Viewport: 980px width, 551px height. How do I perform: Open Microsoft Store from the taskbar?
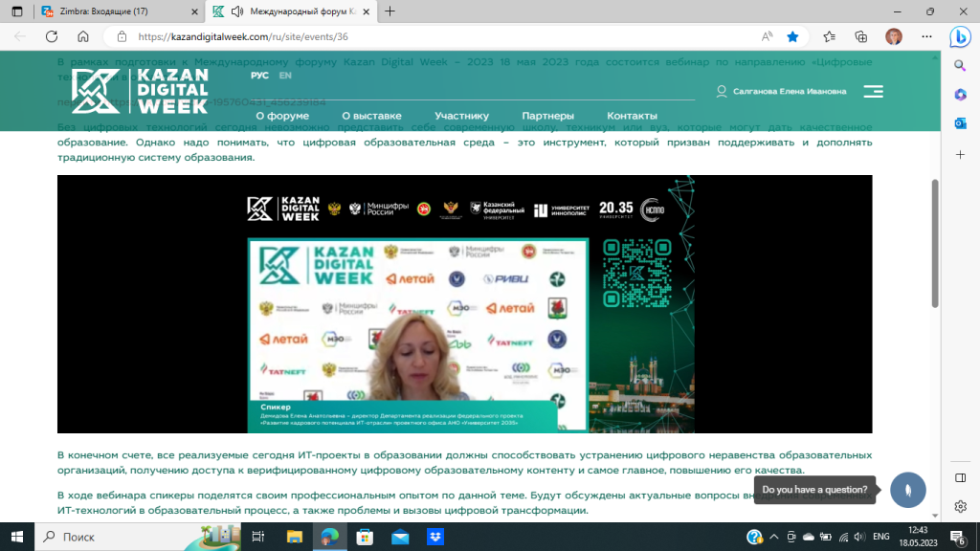[x=365, y=537]
